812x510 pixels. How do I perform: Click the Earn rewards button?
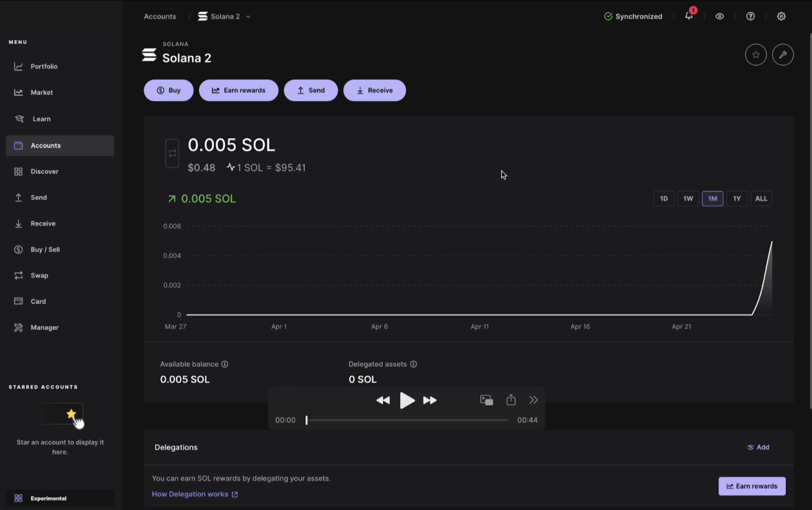[x=239, y=90]
